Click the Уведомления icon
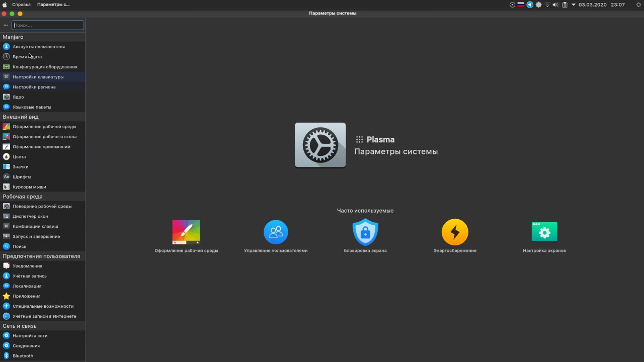This screenshot has height=362, width=644. tap(6, 266)
